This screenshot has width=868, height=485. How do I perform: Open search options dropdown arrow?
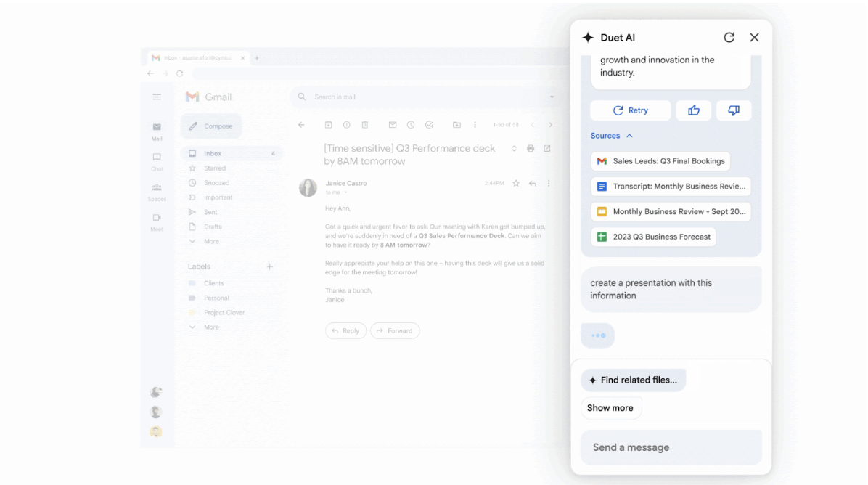pyautogui.click(x=552, y=97)
